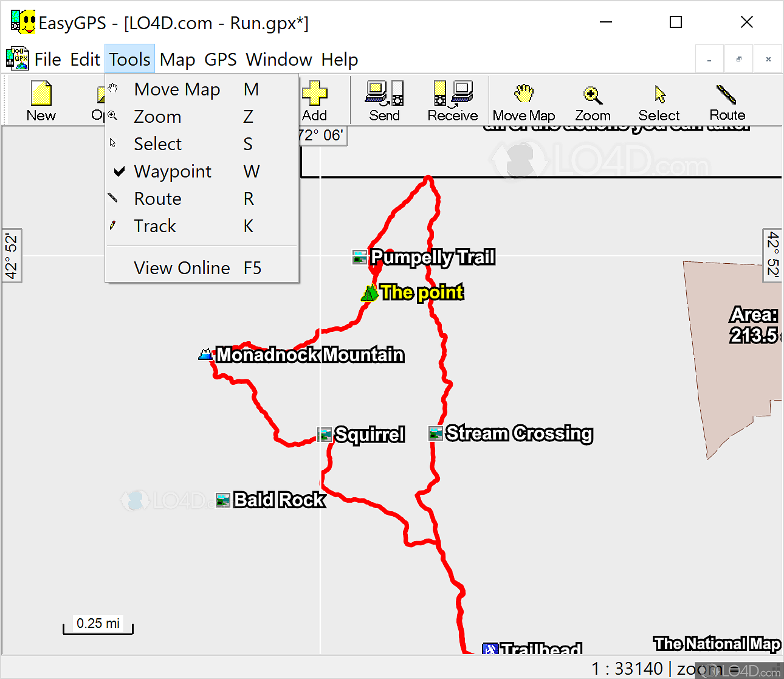The height and width of the screenshot is (679, 784).
Task: Click The point yellow map label
Action: click(x=422, y=292)
